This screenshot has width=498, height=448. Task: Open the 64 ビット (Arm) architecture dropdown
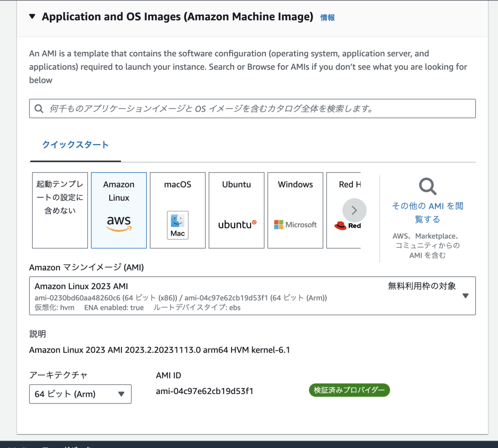coord(80,394)
